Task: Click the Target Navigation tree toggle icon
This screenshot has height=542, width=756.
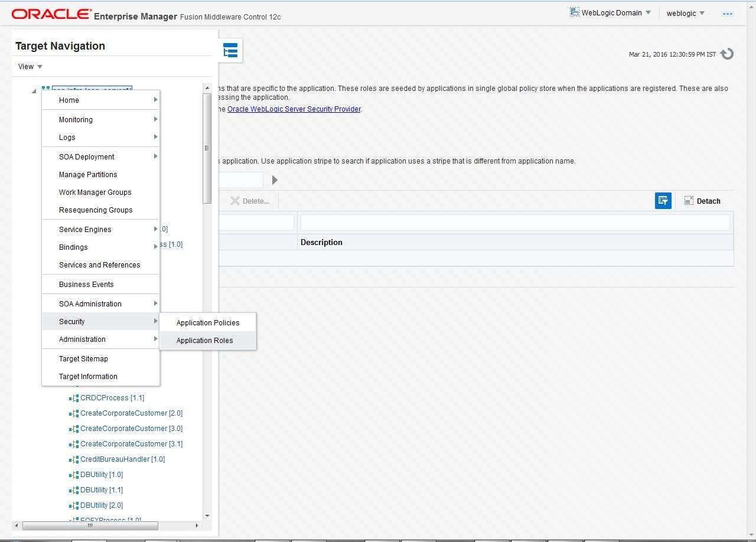Action: 230,51
